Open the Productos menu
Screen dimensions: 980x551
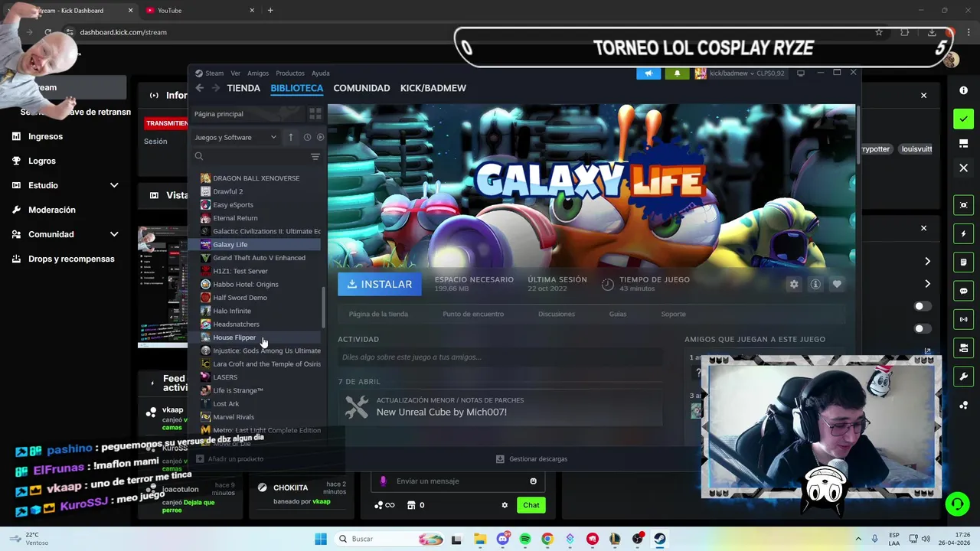(x=290, y=73)
